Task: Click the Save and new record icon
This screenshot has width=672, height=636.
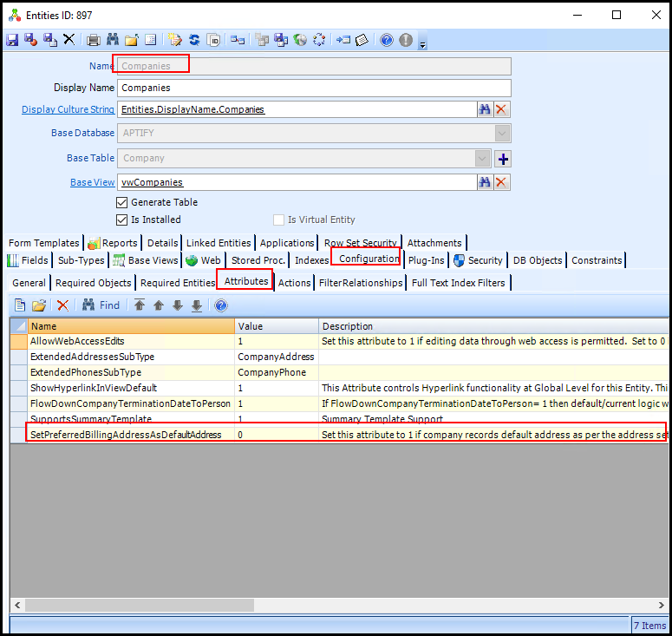Action: [x=49, y=40]
